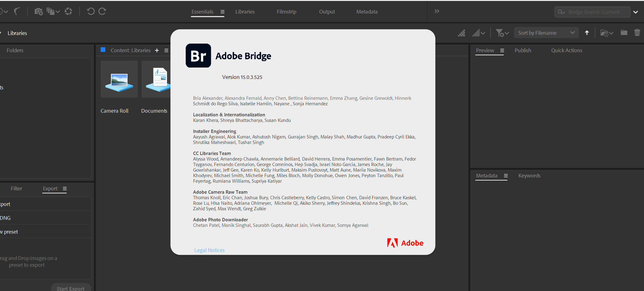644x291 pixels.
Task: Click Camera Roll label
Action: [x=114, y=111]
